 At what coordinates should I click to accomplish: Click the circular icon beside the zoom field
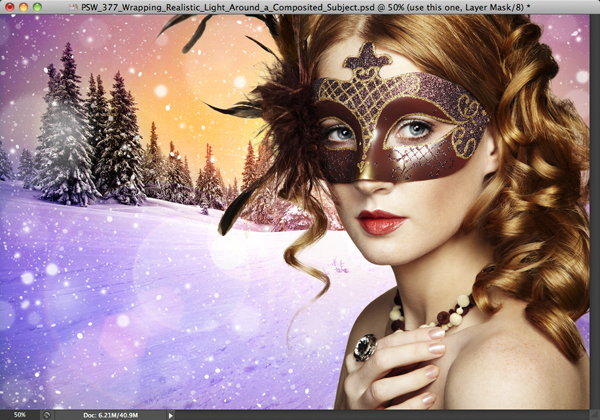47,415
